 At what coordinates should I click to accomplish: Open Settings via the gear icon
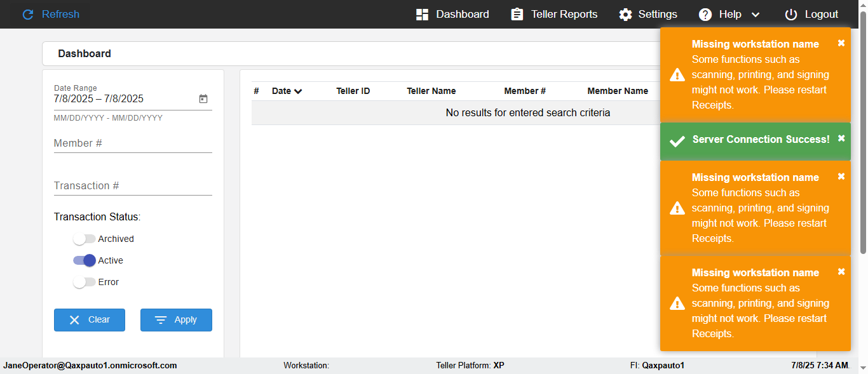pos(625,15)
